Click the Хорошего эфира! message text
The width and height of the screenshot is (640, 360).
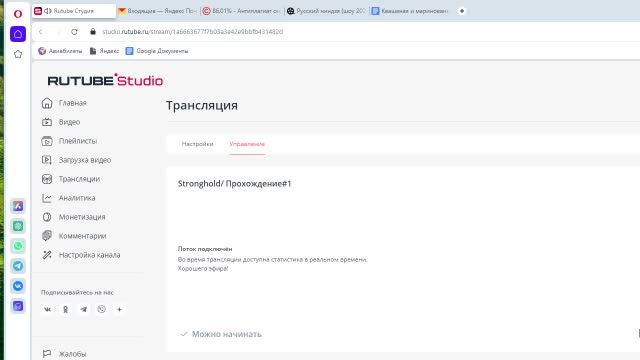click(x=203, y=269)
